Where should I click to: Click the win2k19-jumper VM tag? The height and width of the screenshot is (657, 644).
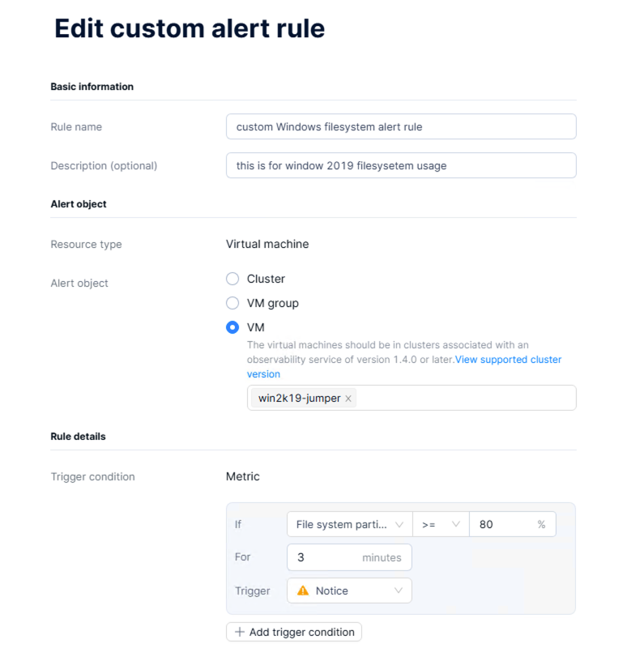click(299, 398)
